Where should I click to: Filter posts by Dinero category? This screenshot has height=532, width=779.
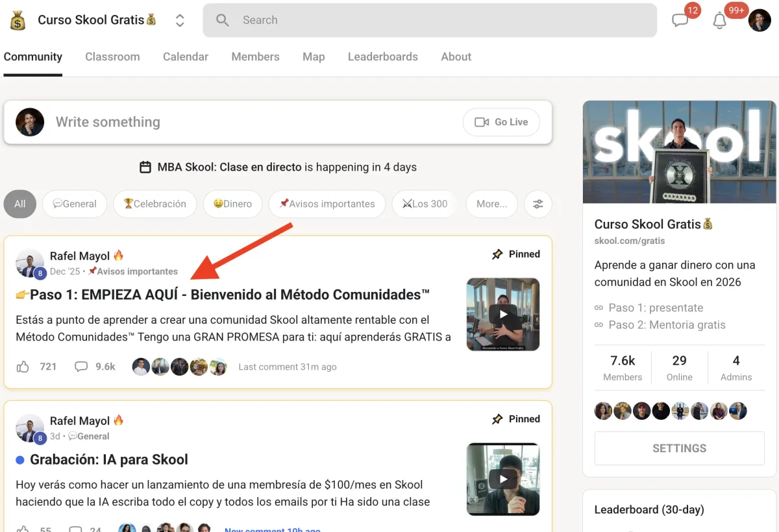(x=232, y=204)
